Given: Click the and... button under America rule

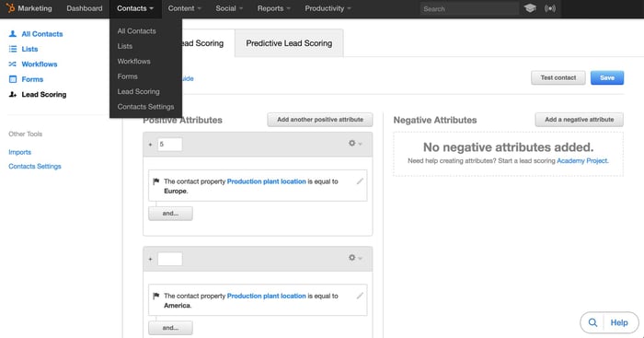Looking at the screenshot, I should click(170, 328).
